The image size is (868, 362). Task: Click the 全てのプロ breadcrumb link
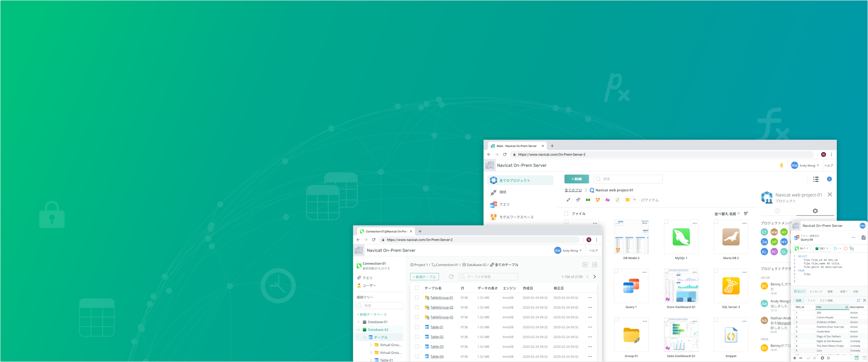pyautogui.click(x=573, y=190)
